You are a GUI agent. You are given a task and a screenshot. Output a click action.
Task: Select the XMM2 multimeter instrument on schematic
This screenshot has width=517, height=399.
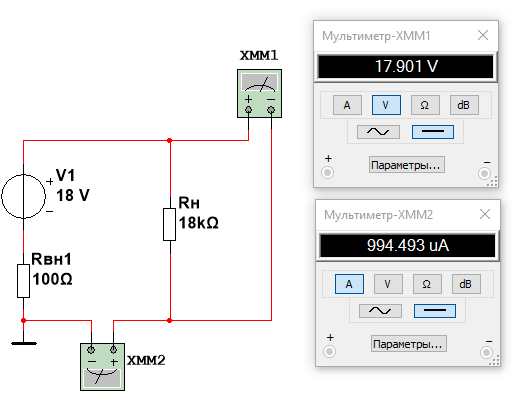pos(102,367)
